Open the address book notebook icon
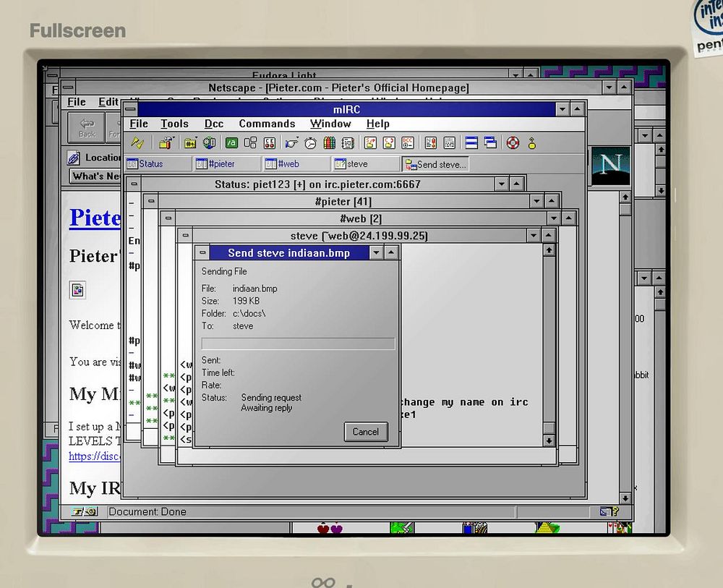The height and width of the screenshot is (588, 723). click(x=348, y=143)
